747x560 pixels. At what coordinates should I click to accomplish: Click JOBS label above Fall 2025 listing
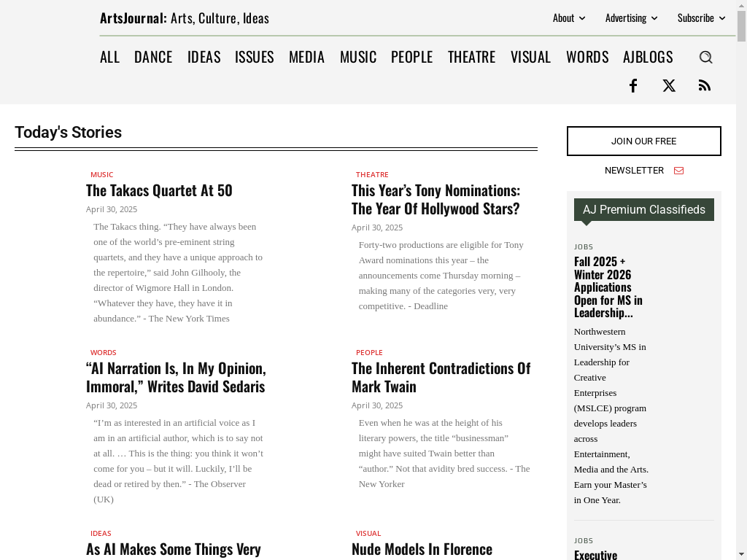coord(584,246)
